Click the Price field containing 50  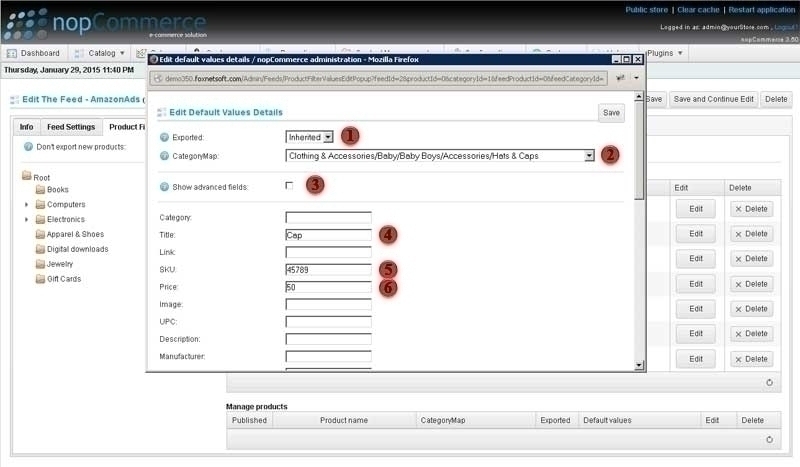[x=329, y=287]
